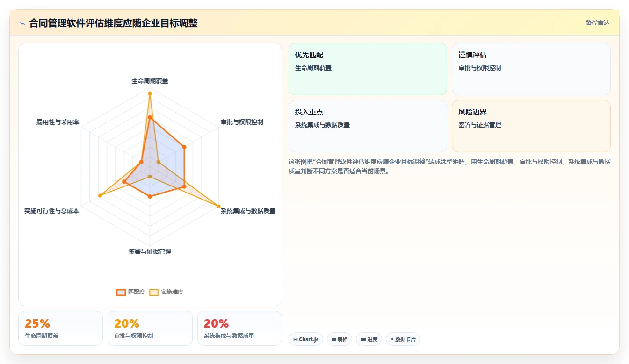Open the 风险边界 card
This screenshot has width=629, height=364.
531,126
